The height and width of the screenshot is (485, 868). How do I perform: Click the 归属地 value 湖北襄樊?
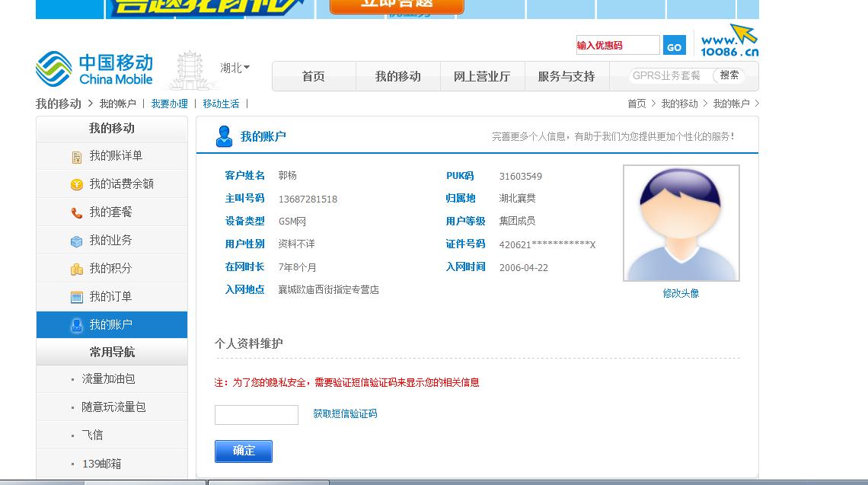517,198
